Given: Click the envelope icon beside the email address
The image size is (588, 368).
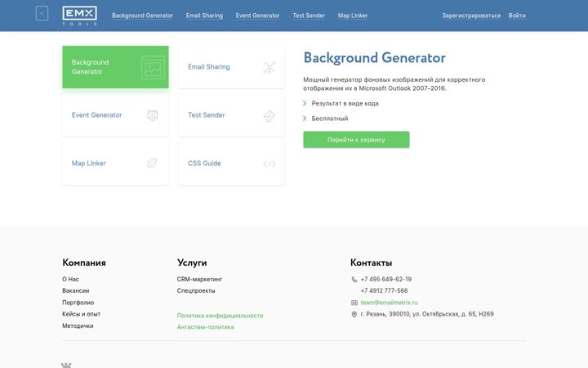Looking at the screenshot, I should pos(354,303).
